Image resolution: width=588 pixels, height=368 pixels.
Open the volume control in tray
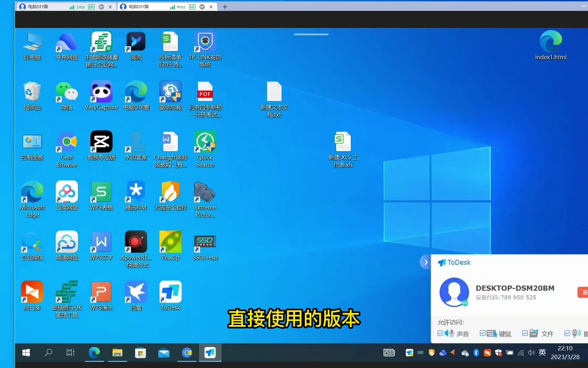[532, 353]
